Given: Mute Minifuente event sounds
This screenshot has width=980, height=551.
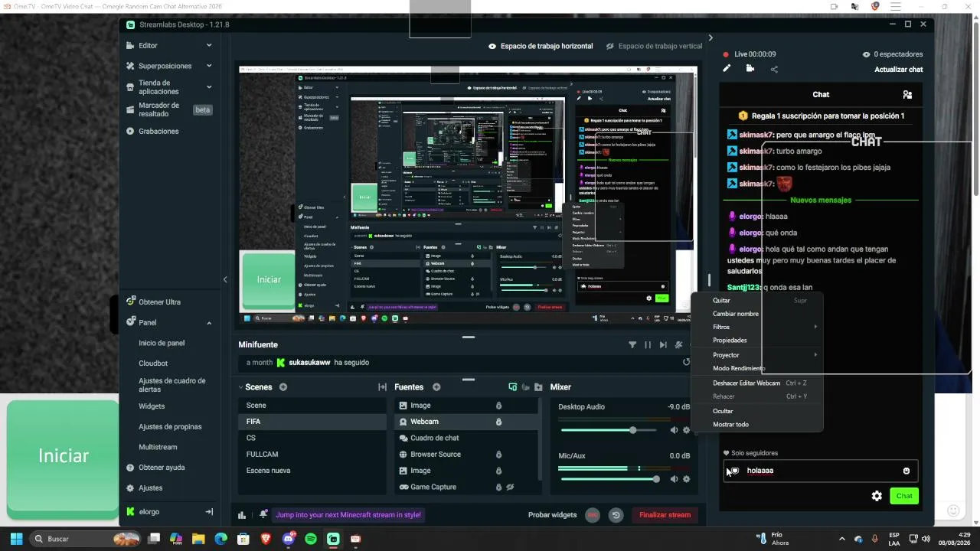Looking at the screenshot, I should tap(678, 345).
